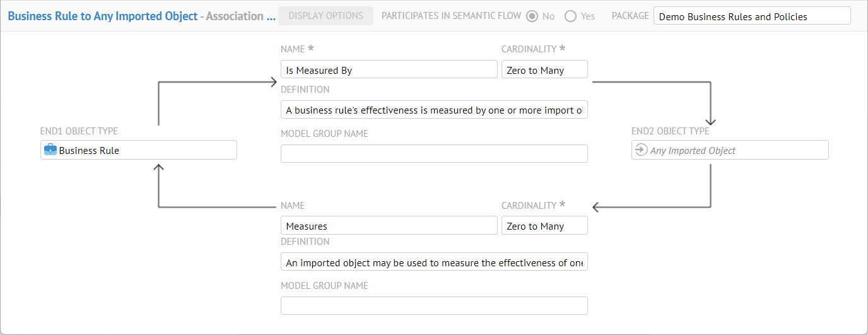Click the definition starting with An imported object
Image resolution: width=868 pixels, height=335 pixels.
point(433,262)
